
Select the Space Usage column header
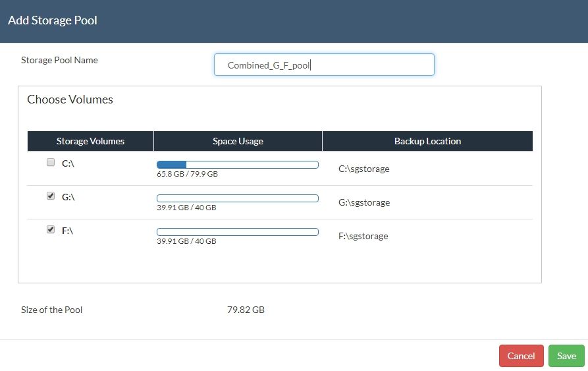[238, 141]
